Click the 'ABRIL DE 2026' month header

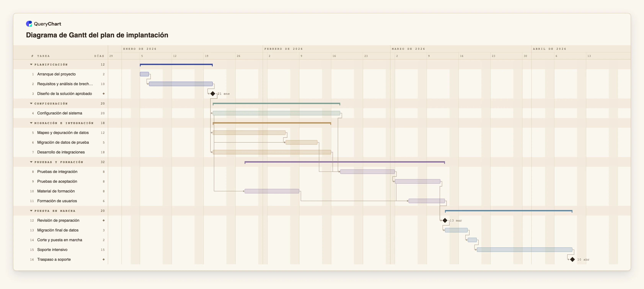(549, 49)
